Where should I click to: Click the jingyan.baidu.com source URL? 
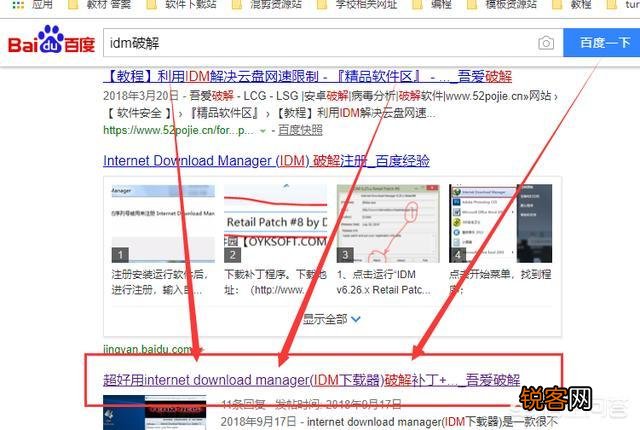tap(148, 350)
